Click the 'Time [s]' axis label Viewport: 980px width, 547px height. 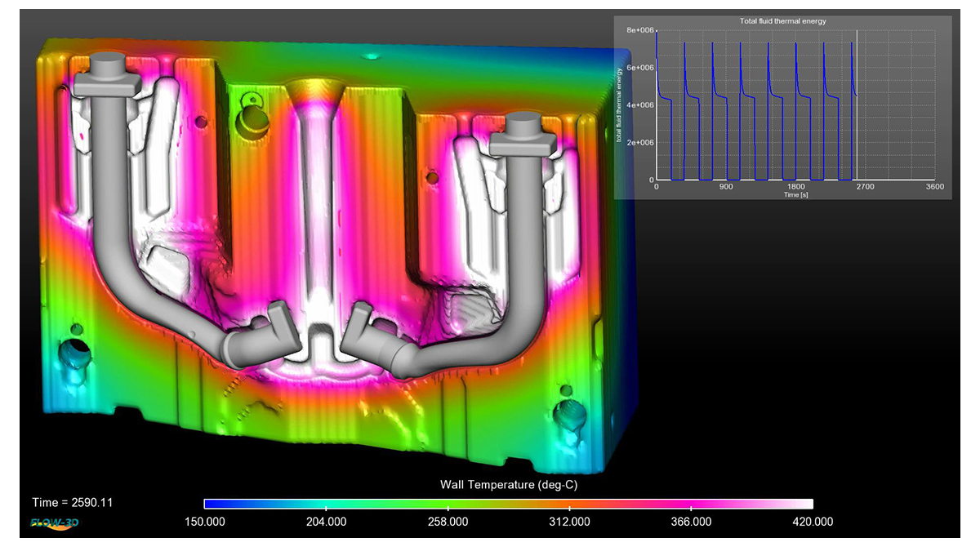tap(796, 195)
